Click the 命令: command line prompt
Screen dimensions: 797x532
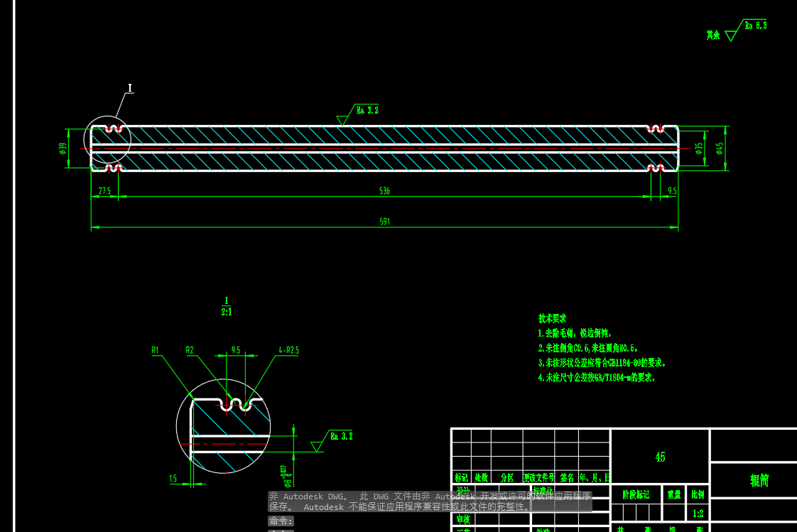[x=281, y=521]
